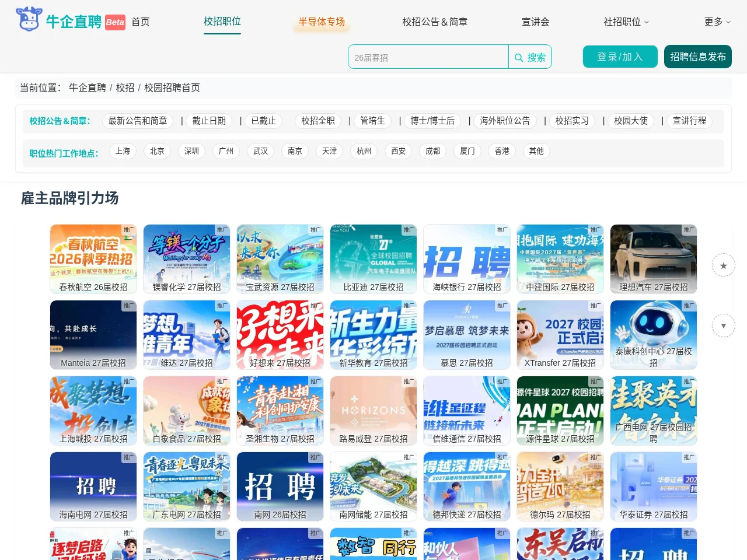Click the star favorite floating button

coord(724,265)
